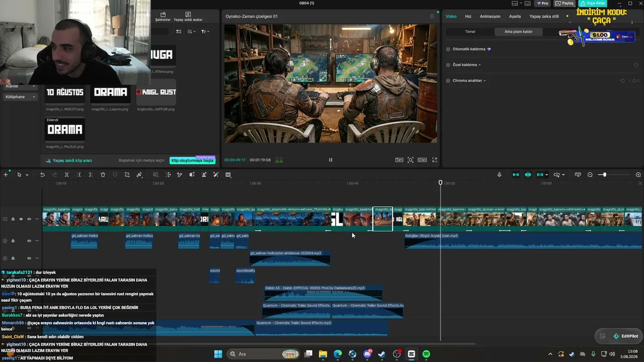Click the timeline playhead marker
Screen dimensions: 644x362
(x=440, y=183)
